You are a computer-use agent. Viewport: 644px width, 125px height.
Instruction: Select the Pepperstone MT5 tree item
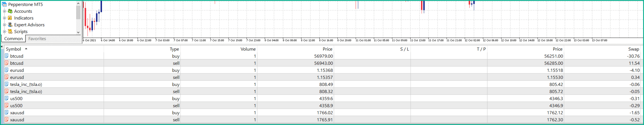click(25, 4)
